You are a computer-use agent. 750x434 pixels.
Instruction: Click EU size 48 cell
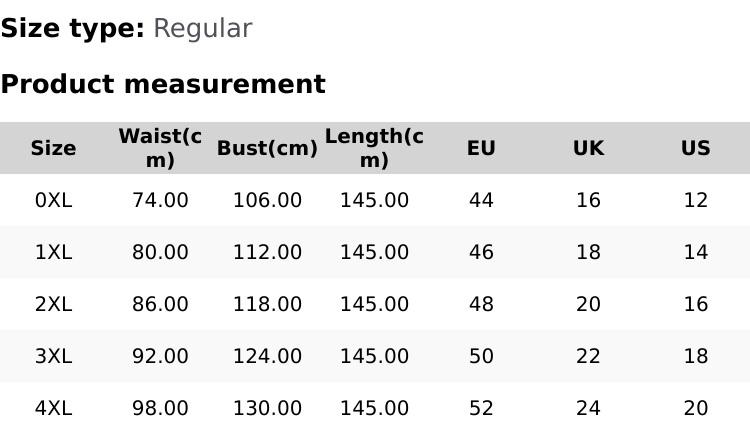pyautogui.click(x=481, y=304)
